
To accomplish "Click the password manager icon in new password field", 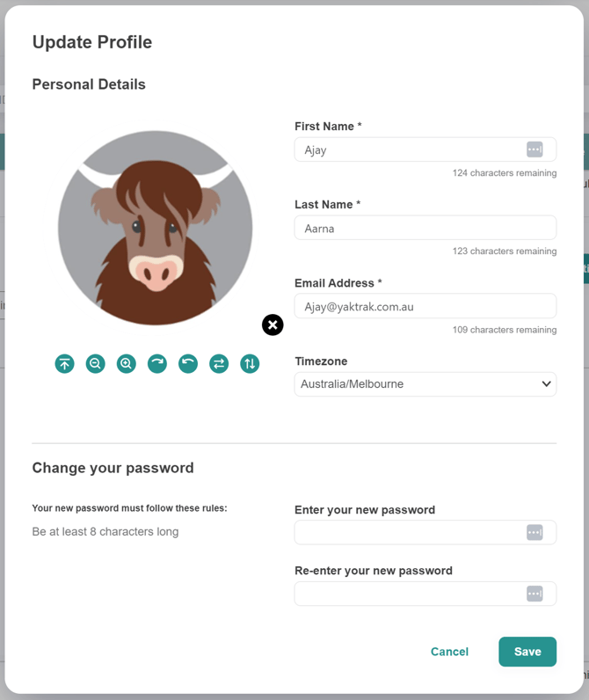I will [534, 532].
